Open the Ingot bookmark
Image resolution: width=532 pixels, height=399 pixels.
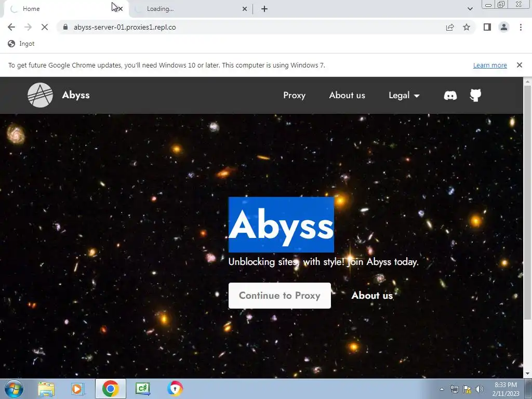tap(21, 44)
